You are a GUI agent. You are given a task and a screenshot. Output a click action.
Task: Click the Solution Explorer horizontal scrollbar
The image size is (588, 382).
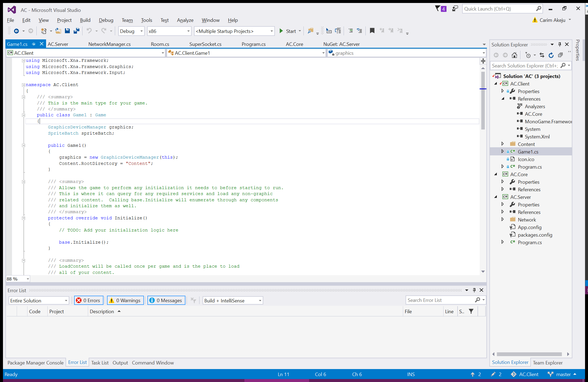point(529,354)
